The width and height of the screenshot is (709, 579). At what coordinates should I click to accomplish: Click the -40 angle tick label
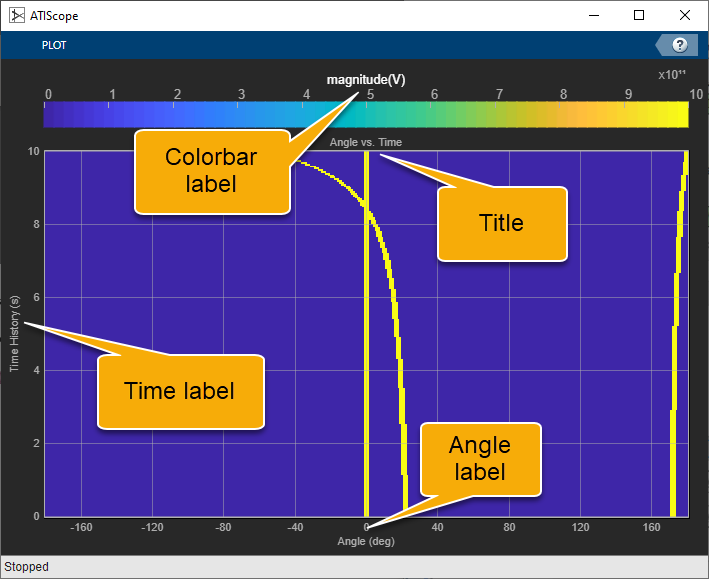pyautogui.click(x=295, y=527)
